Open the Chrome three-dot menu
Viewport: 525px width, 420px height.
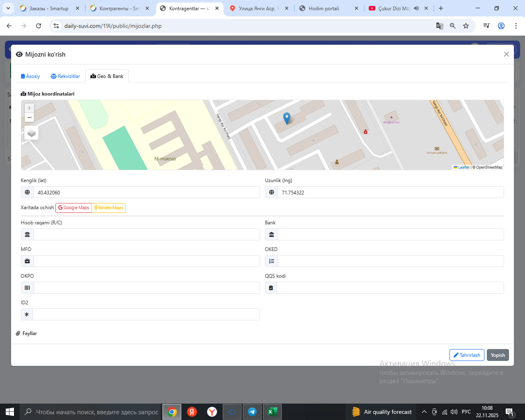pyautogui.click(x=516, y=26)
